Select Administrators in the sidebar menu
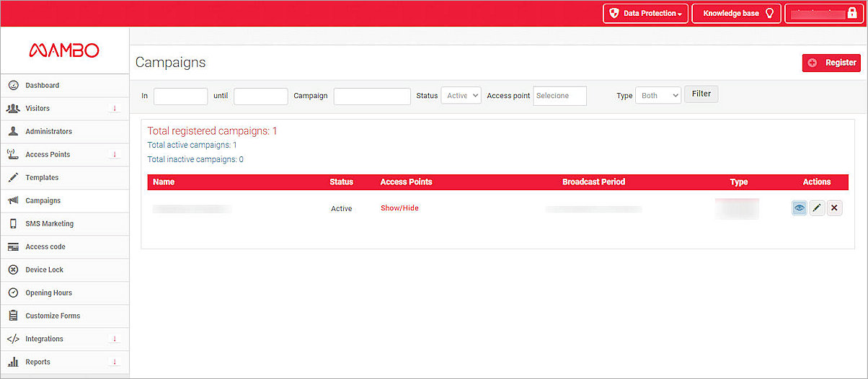Screen dimensions: 868x379 coord(48,132)
